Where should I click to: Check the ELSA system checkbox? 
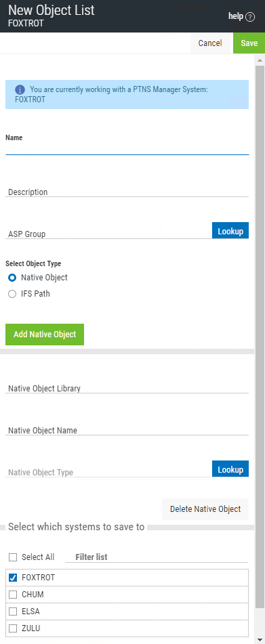pyautogui.click(x=13, y=611)
